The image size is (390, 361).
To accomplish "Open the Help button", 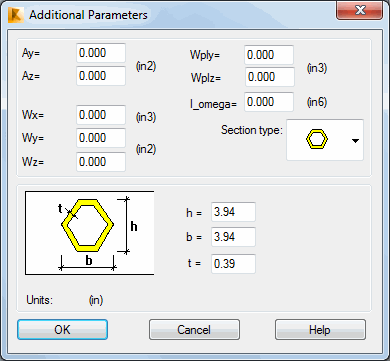I will click(320, 330).
